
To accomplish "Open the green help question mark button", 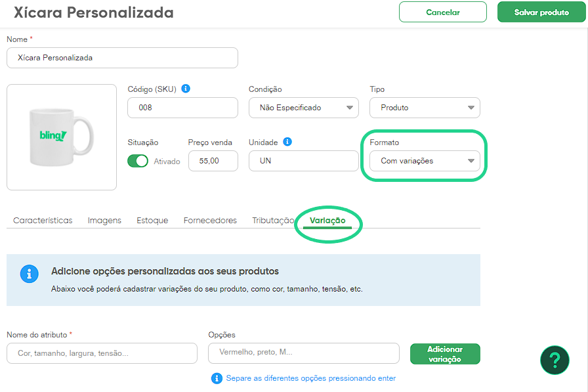I will tap(555, 360).
